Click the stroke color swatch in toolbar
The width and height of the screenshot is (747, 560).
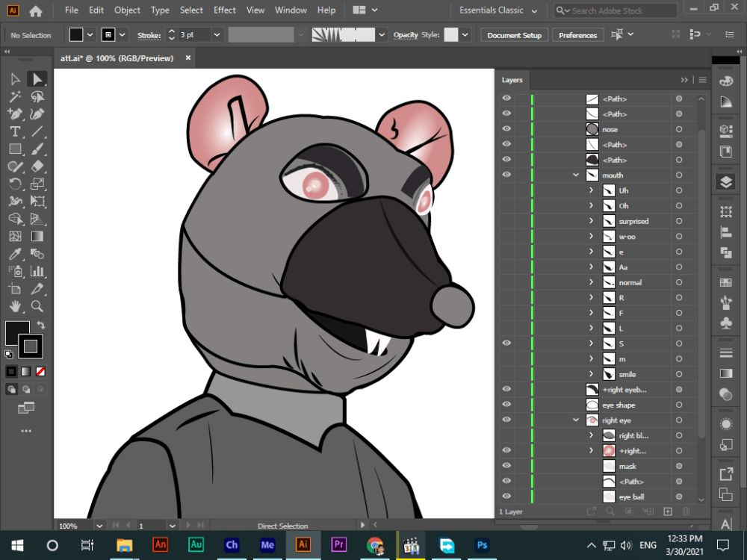point(31,346)
